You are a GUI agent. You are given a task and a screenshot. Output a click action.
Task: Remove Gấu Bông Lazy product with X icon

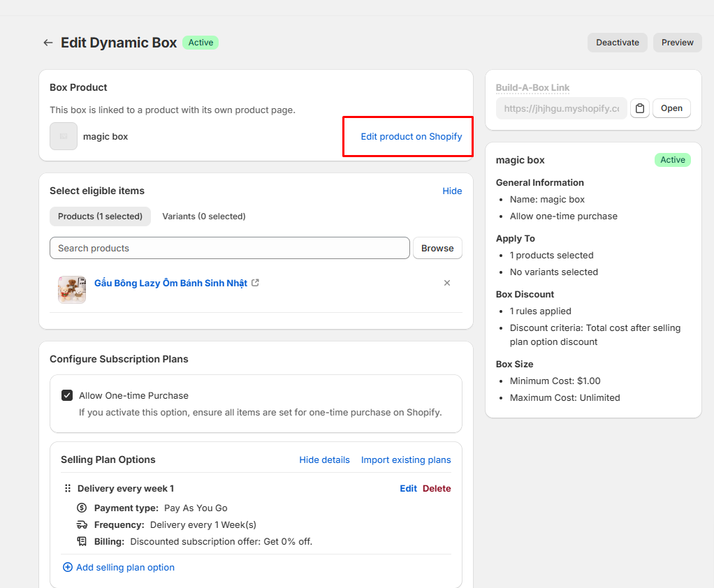click(x=447, y=283)
